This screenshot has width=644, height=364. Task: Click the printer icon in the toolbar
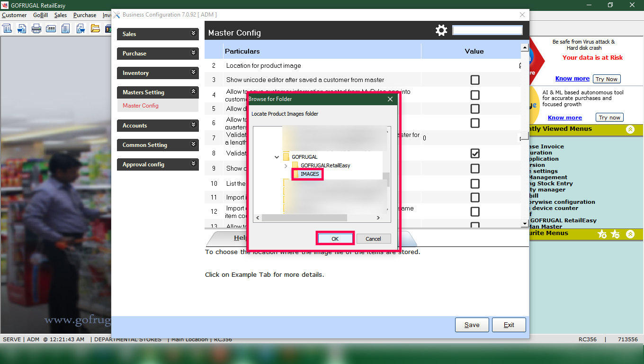pos(36,28)
